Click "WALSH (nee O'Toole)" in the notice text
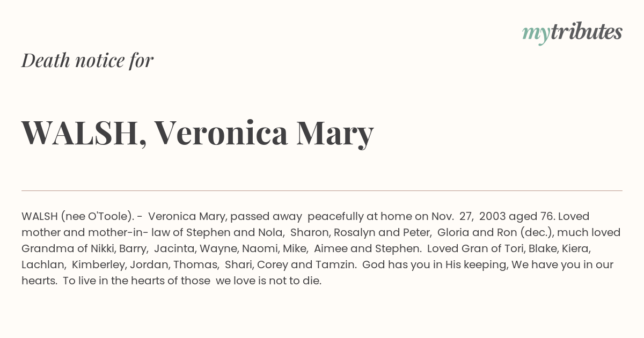This screenshot has width=644, height=338. click(77, 217)
